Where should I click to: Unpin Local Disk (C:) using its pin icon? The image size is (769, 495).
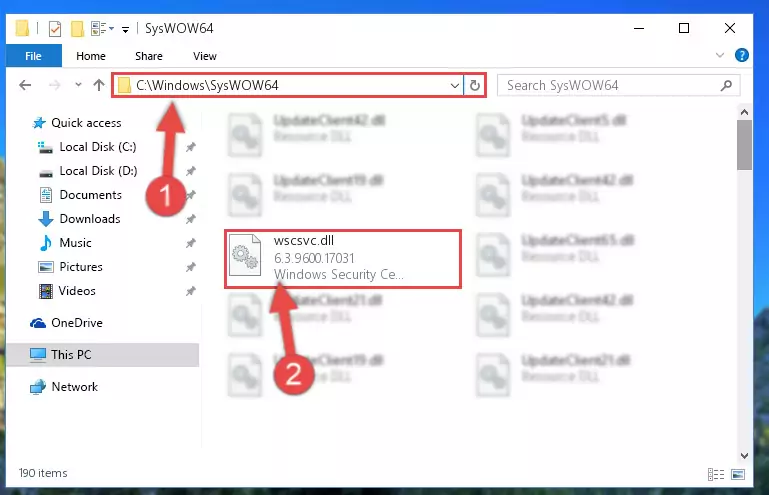(190, 147)
